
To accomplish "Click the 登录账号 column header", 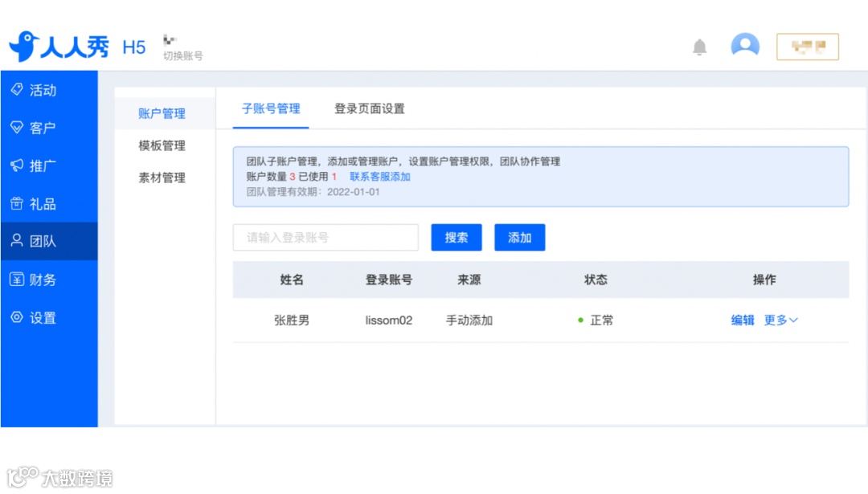I will click(389, 280).
